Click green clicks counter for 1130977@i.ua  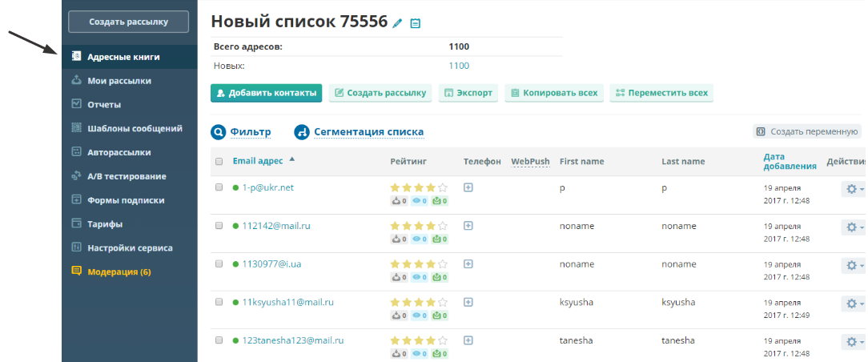(x=440, y=277)
